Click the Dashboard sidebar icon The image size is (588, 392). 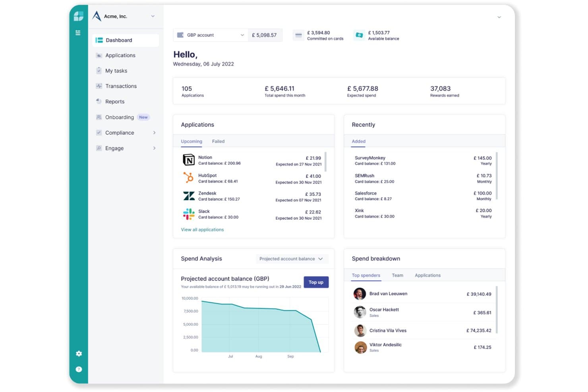tap(99, 40)
